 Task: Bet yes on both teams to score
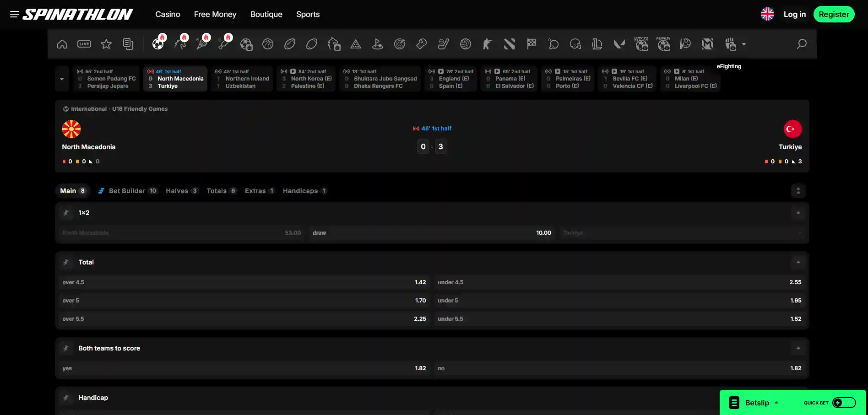[x=244, y=368]
